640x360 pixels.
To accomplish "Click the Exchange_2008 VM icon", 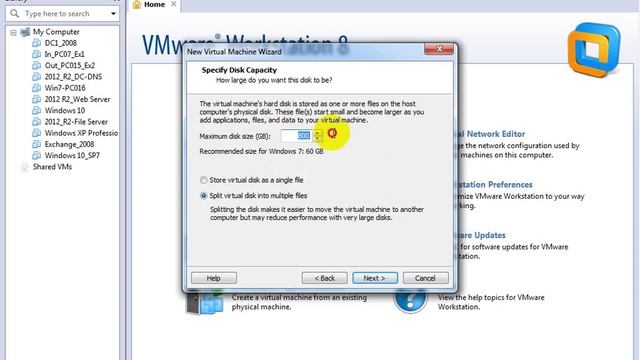I will pos(36,144).
